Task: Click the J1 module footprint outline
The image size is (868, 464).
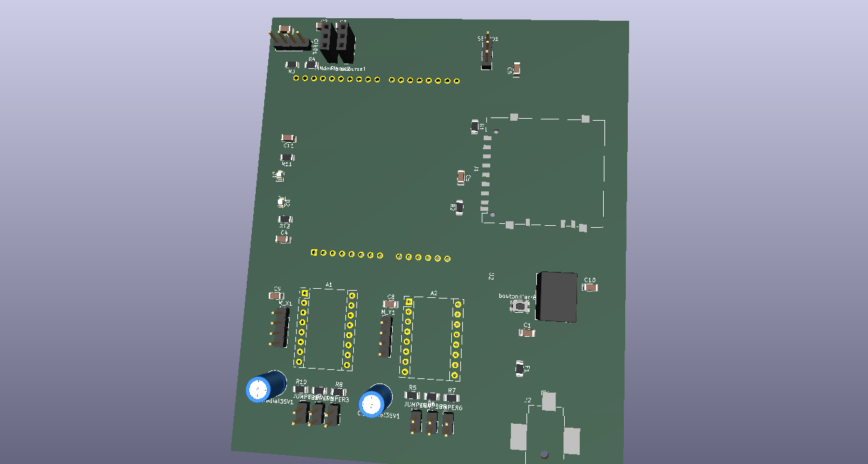Action: 544,173
